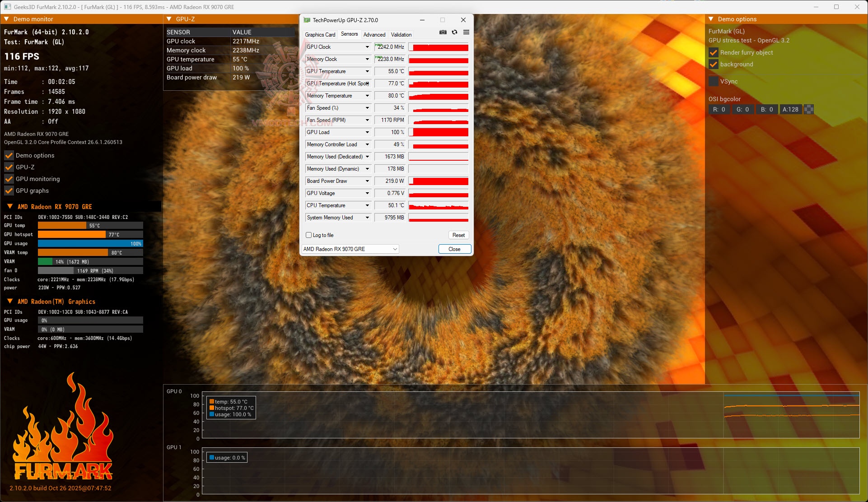
Task: Click the R: 0 color field
Action: tap(719, 109)
